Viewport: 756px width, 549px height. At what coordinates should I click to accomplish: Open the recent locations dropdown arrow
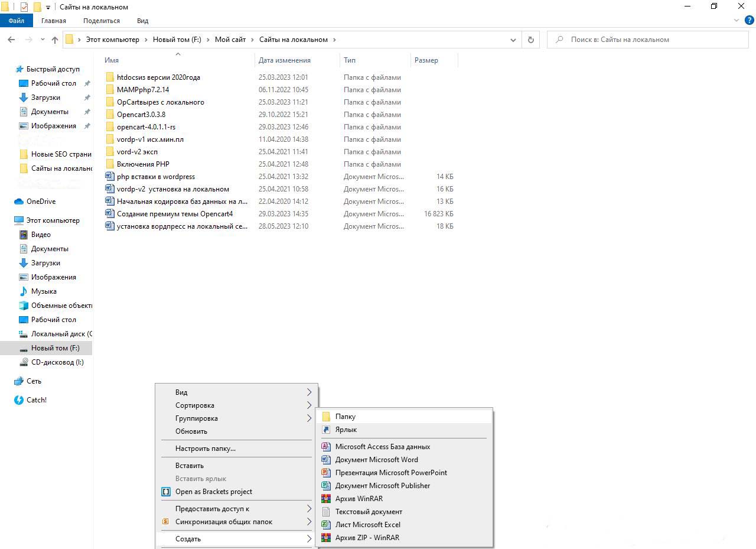point(43,40)
